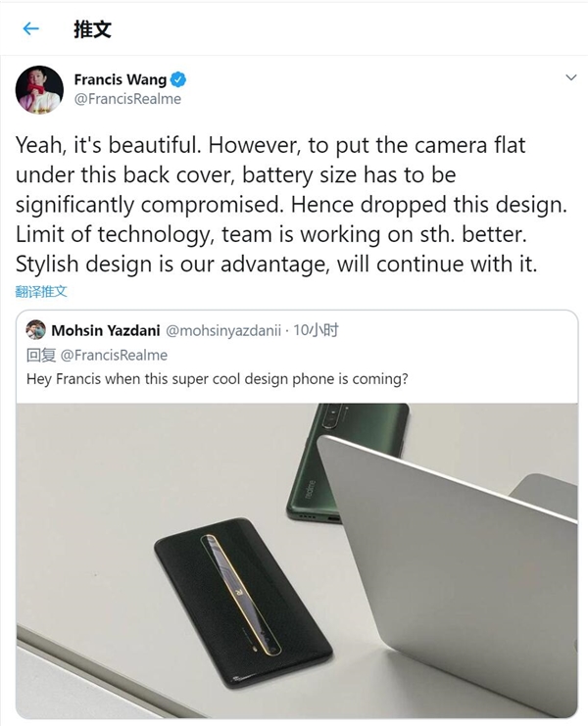Image resolution: width=588 pixels, height=726 pixels.
Task: Click the black leather phone in photo
Action: (244, 602)
